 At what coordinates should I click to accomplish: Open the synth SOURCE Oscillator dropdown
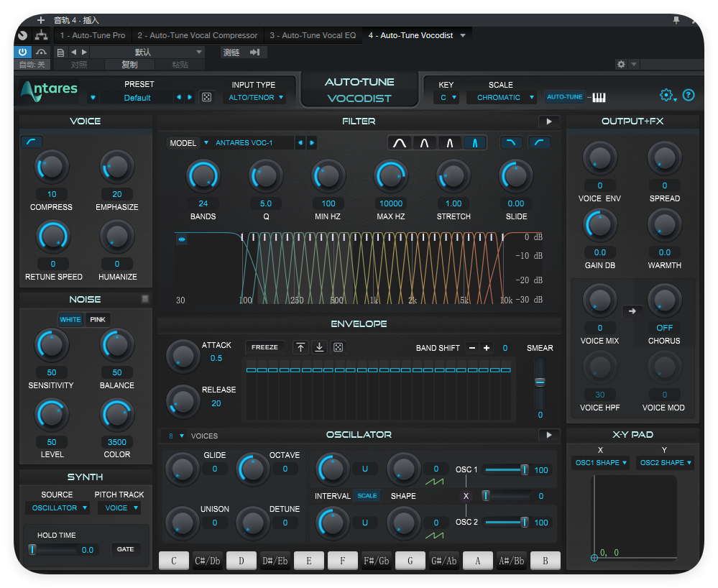[57, 508]
